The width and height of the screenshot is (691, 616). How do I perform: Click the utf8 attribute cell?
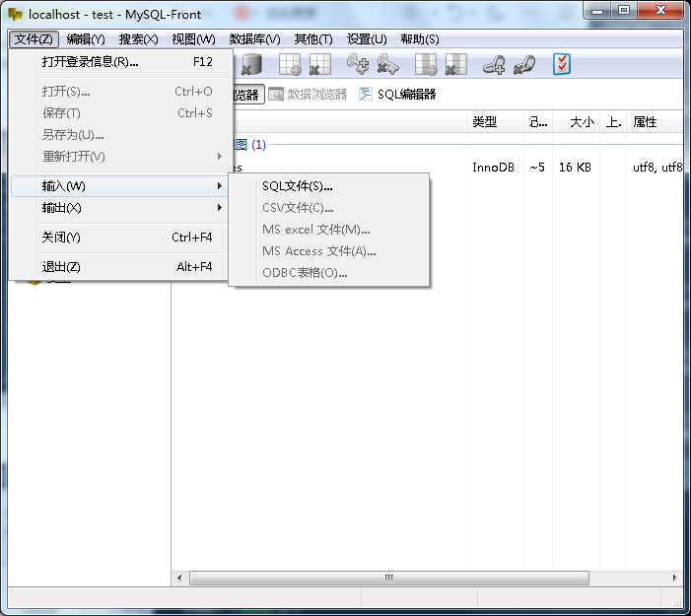coord(657,168)
